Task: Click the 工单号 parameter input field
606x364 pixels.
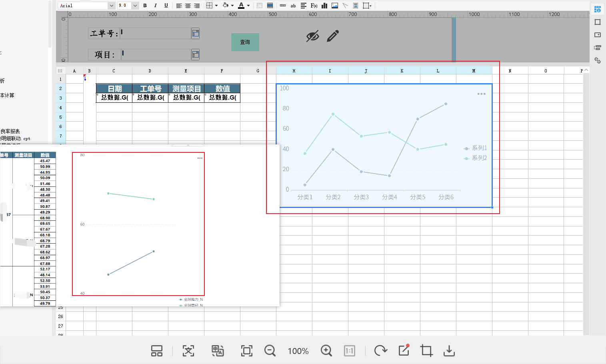Action: [x=156, y=33]
